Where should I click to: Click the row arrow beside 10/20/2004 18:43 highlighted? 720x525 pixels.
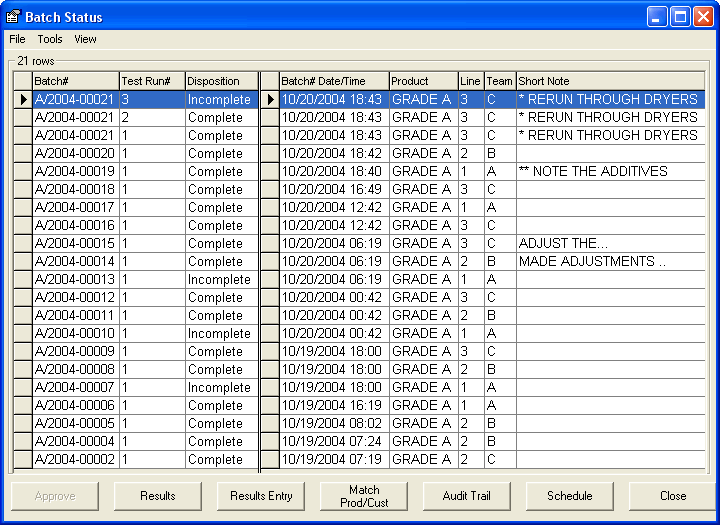pyautogui.click(x=270, y=99)
